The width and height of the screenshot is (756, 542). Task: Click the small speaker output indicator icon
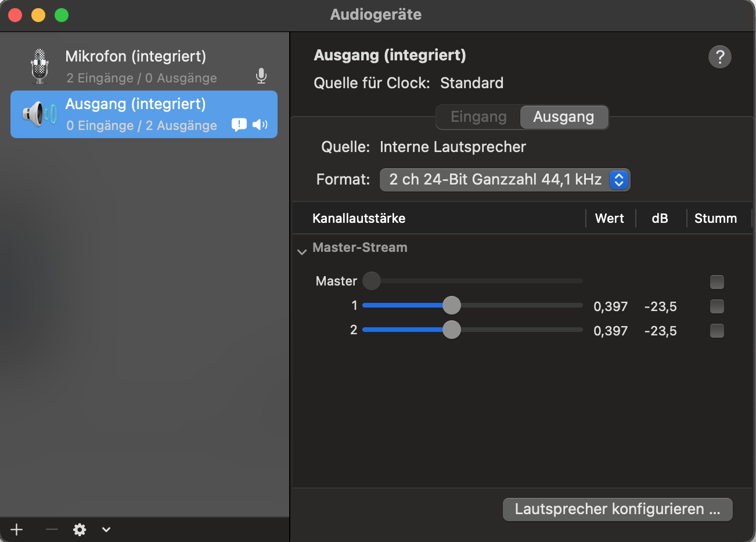click(260, 124)
